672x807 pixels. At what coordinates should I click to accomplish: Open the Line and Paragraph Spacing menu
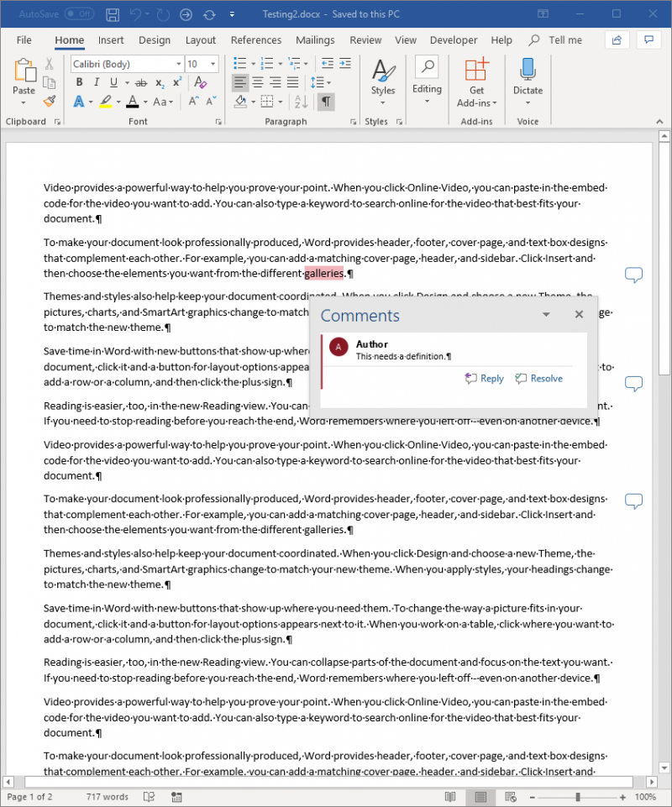[x=320, y=82]
